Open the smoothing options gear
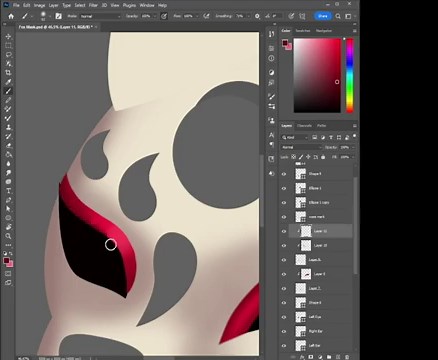 pyautogui.click(x=257, y=16)
